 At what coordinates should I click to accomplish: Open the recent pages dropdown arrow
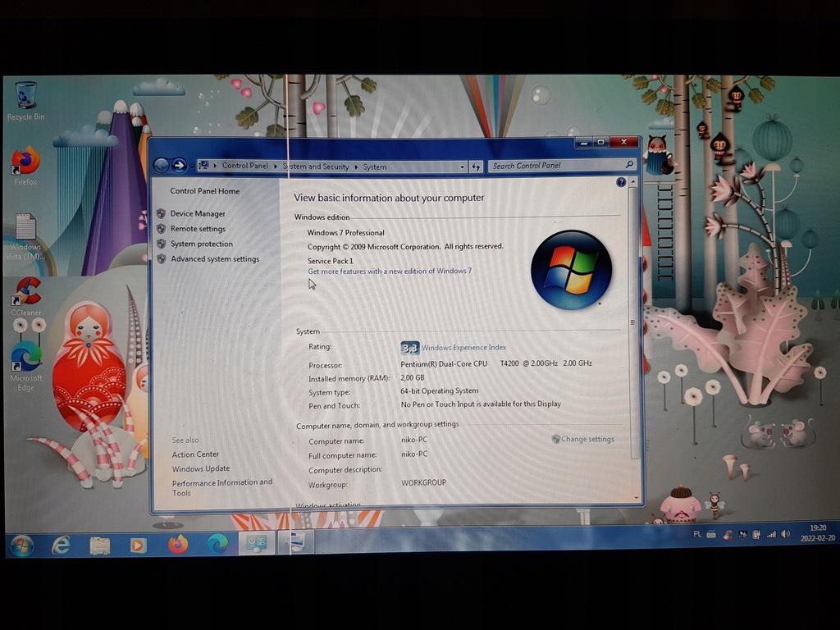pyautogui.click(x=192, y=166)
